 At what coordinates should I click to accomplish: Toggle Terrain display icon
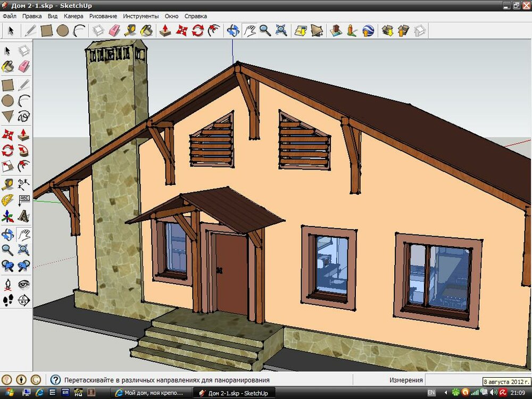[x=317, y=30]
